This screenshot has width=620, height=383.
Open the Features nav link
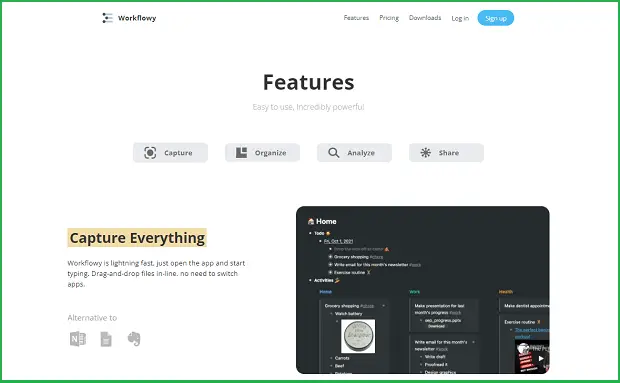pos(356,18)
